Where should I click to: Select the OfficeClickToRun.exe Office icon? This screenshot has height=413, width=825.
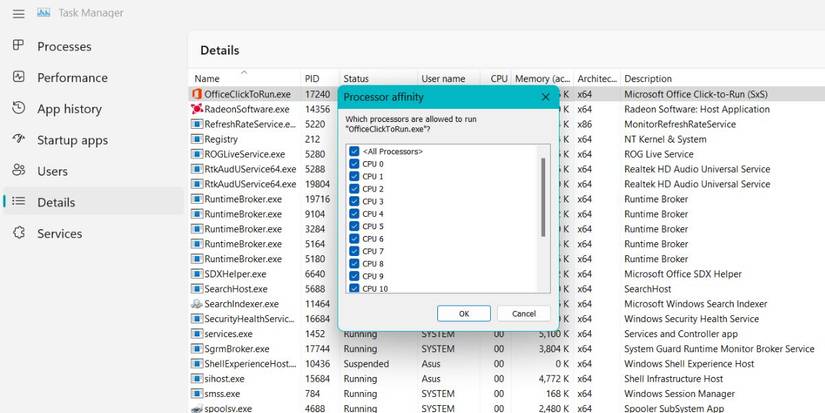pyautogui.click(x=197, y=94)
